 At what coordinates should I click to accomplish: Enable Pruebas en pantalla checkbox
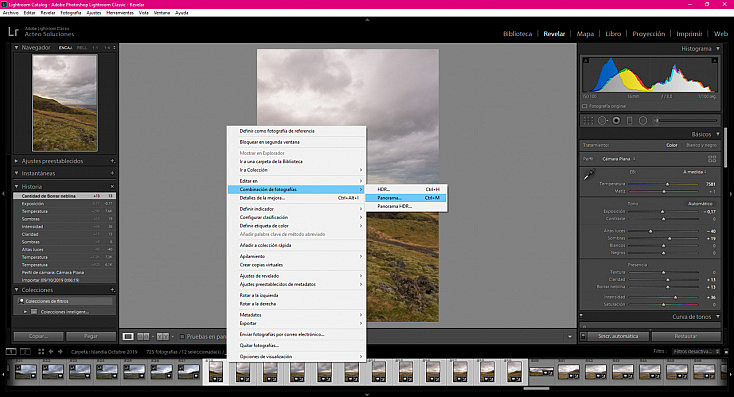click(183, 336)
